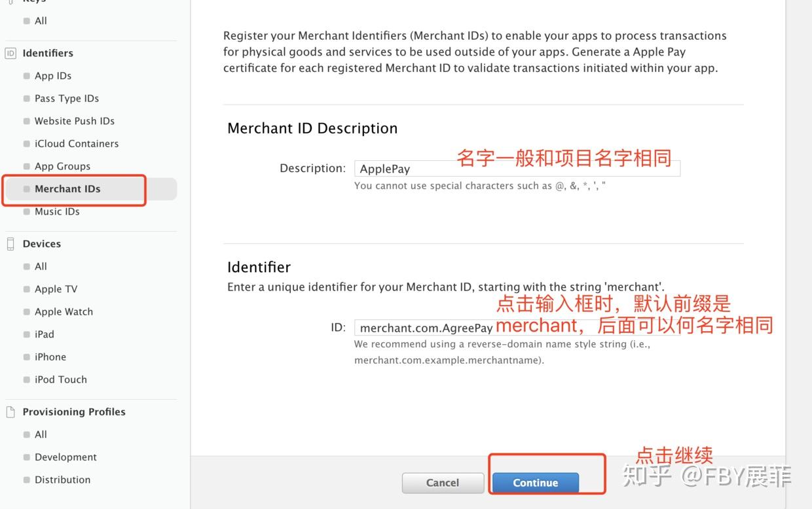The height and width of the screenshot is (509, 812).
Task: Select App Groups in the sidebar
Action: 62,166
